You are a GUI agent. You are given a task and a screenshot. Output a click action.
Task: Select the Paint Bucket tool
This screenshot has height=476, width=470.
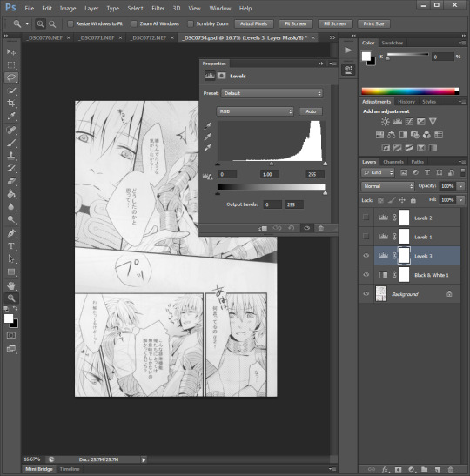pyautogui.click(x=11, y=194)
